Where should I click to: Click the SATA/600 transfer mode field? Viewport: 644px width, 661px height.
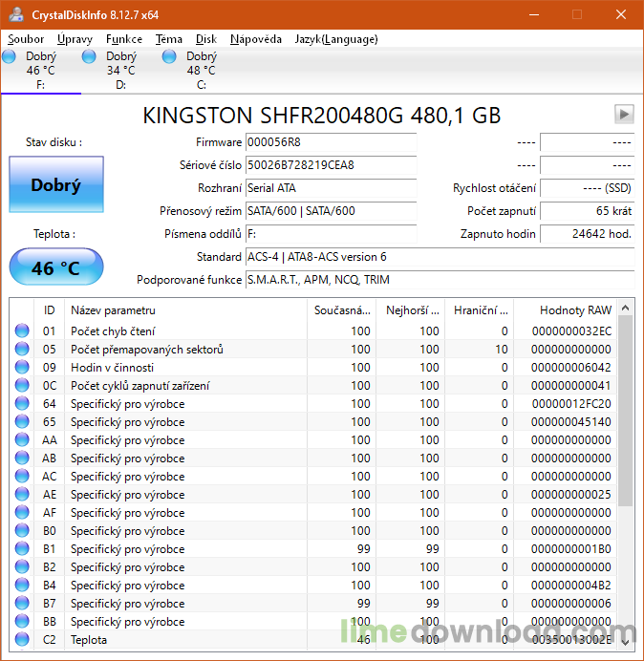(331, 211)
